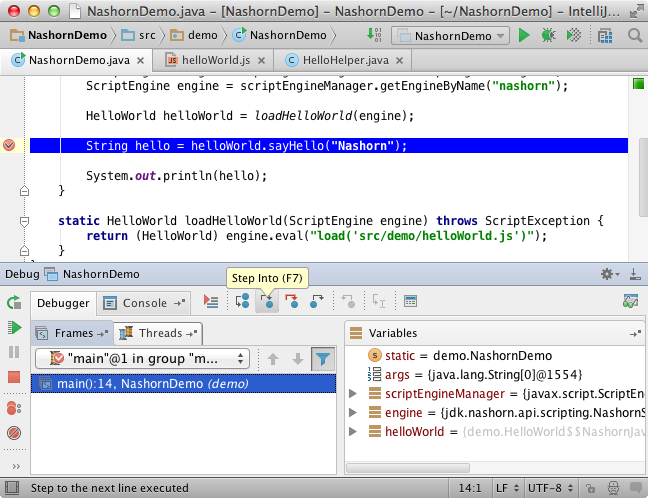The height and width of the screenshot is (498, 648).
Task: Close the helloWorld.js tab
Action: pos(261,61)
